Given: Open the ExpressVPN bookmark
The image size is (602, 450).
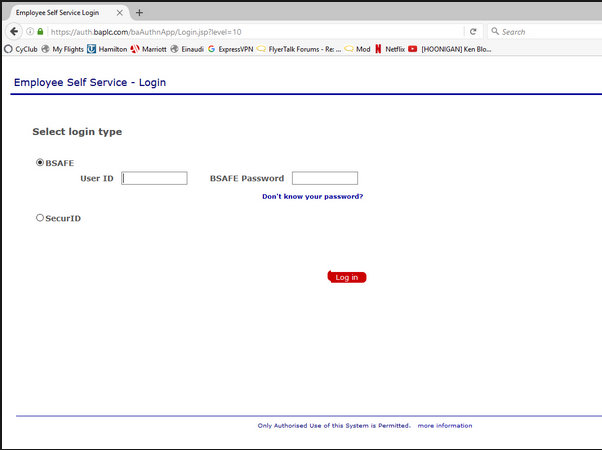Looking at the screenshot, I should (231, 49).
